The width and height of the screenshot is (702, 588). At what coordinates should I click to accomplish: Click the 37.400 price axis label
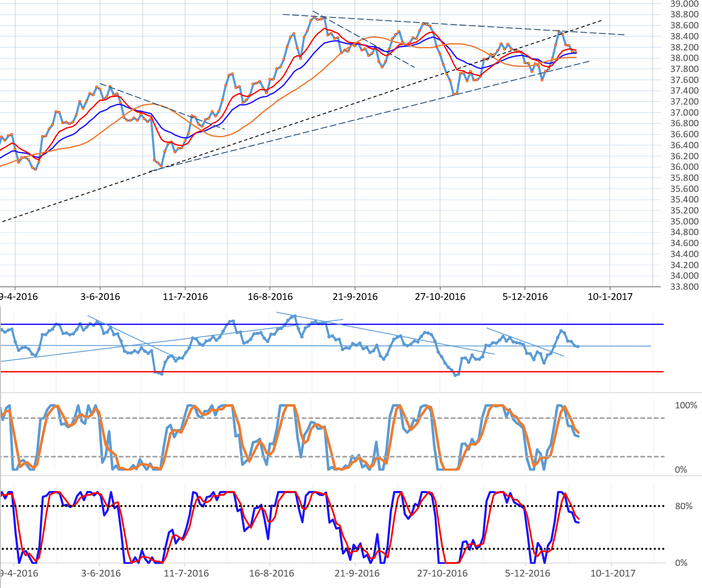[684, 91]
